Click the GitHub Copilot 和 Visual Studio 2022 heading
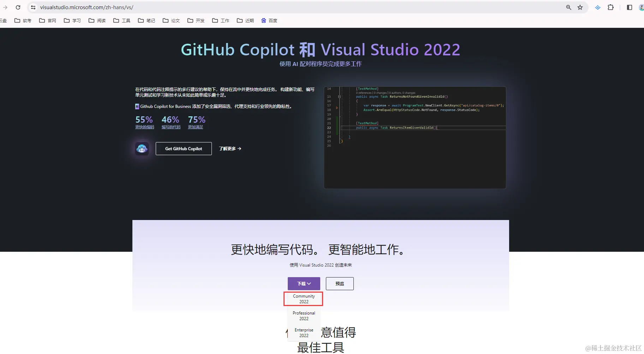Viewport: 644px width, 354px height. click(x=321, y=50)
